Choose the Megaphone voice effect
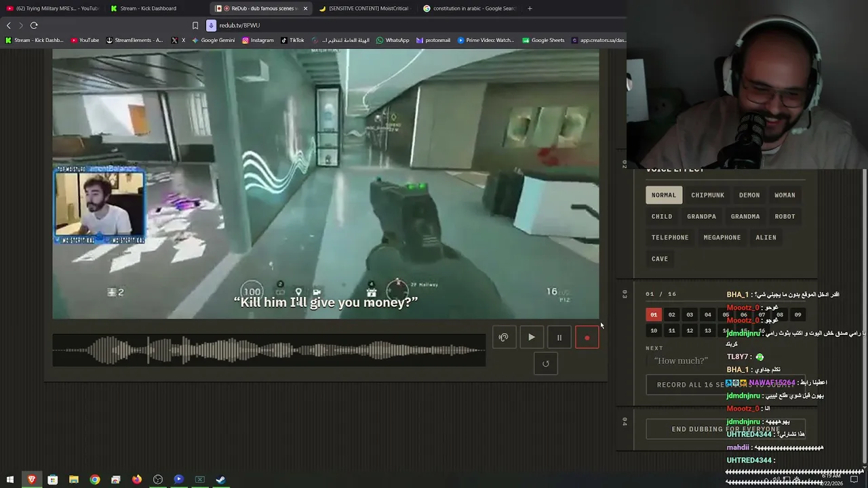868x488 pixels. [722, 237]
